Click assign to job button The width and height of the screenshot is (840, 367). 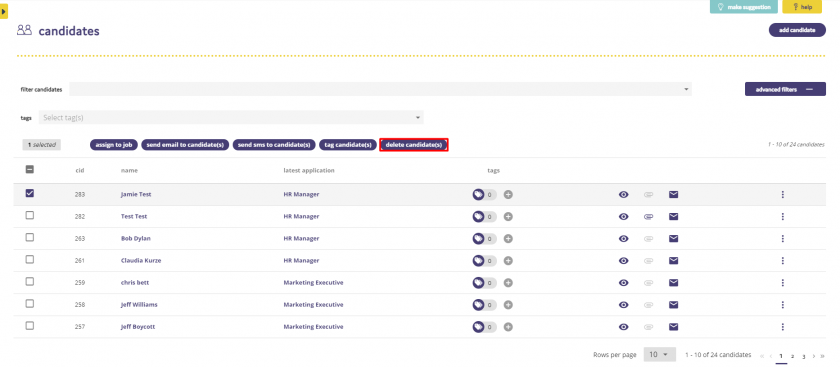[114, 145]
